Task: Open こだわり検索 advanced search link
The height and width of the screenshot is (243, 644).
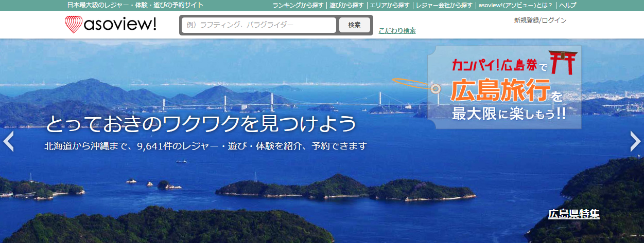Action: pos(397,31)
